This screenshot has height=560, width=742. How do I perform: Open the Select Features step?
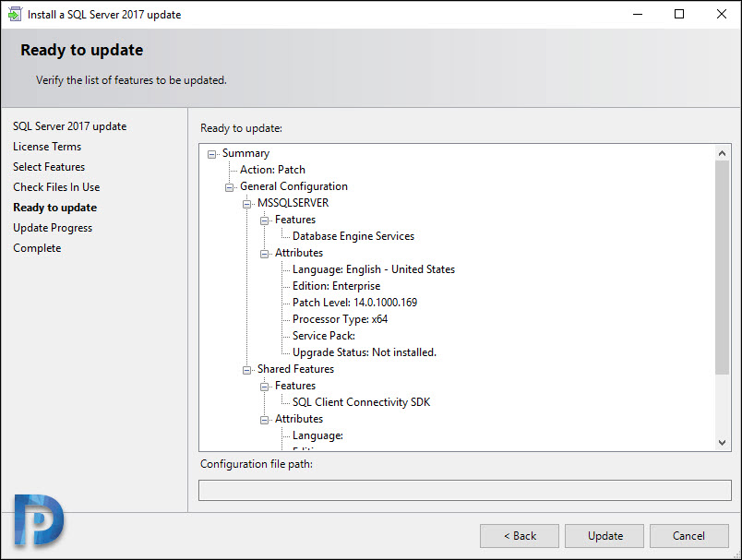click(x=49, y=167)
